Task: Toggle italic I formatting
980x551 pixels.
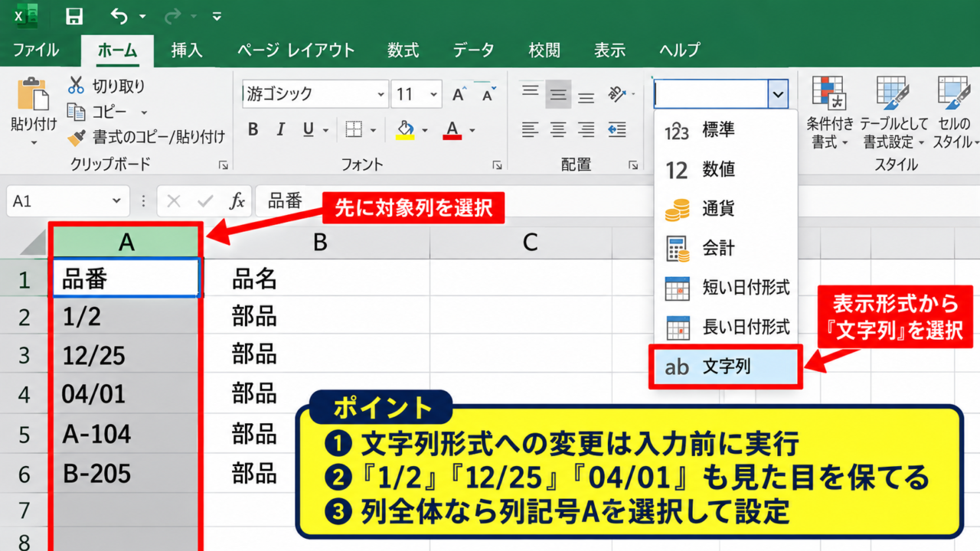Action: point(281,130)
